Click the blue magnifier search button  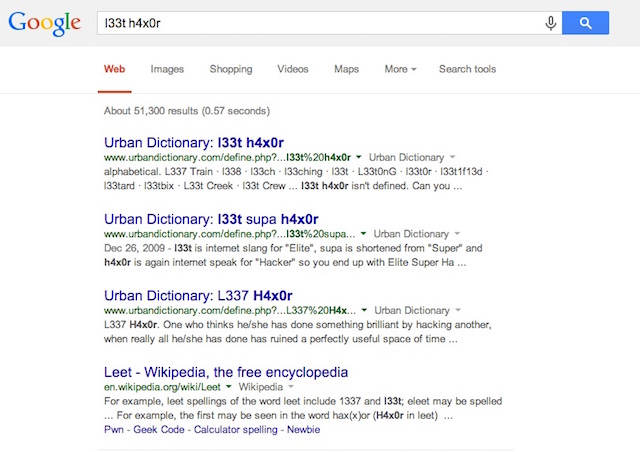[x=585, y=23]
